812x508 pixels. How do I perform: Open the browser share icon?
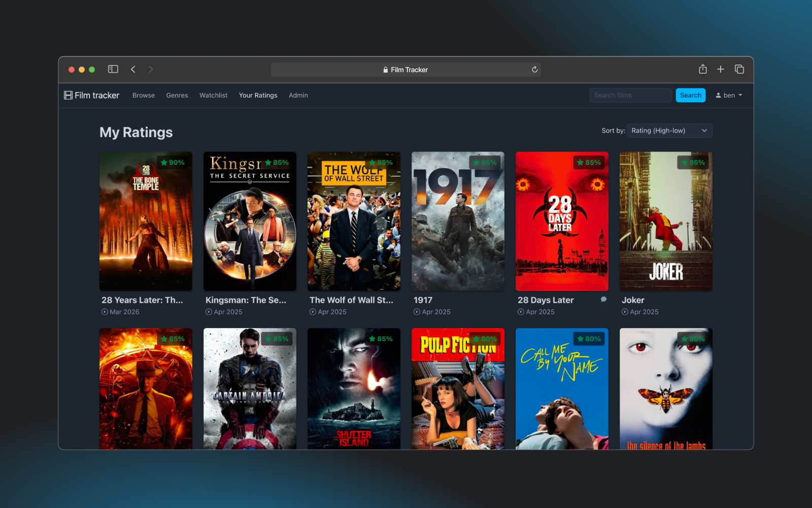[x=702, y=69]
